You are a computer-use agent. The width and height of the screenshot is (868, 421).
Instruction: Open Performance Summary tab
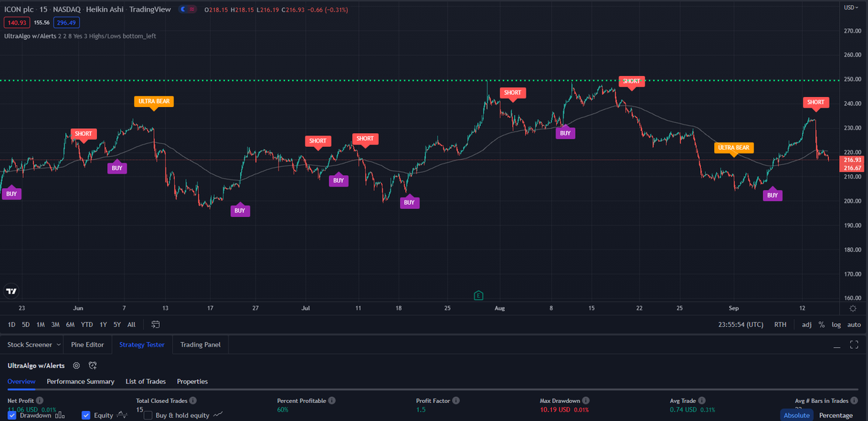(x=80, y=381)
